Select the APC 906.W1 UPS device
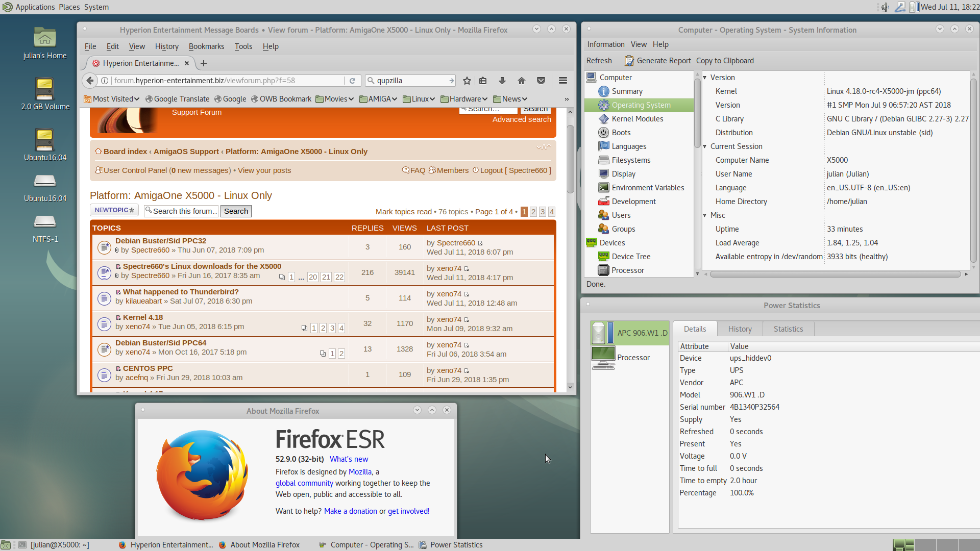The width and height of the screenshot is (980, 551). pyautogui.click(x=630, y=333)
